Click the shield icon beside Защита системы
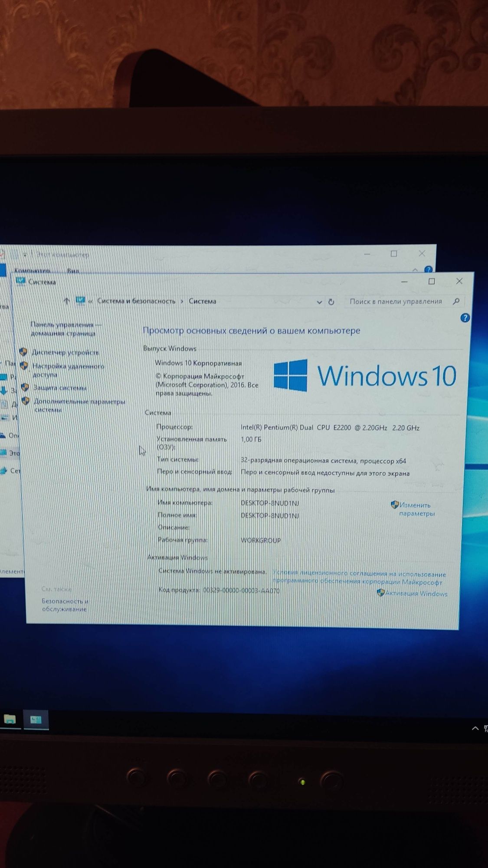 coord(25,387)
